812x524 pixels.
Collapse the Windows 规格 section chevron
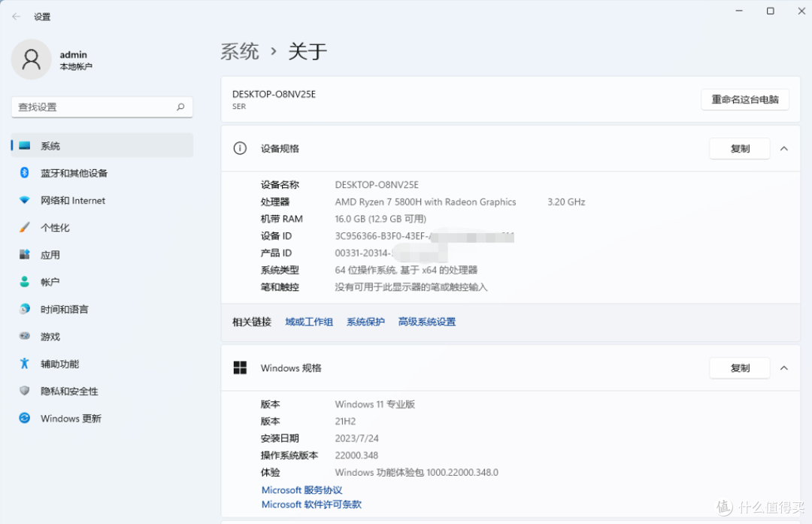(x=784, y=368)
